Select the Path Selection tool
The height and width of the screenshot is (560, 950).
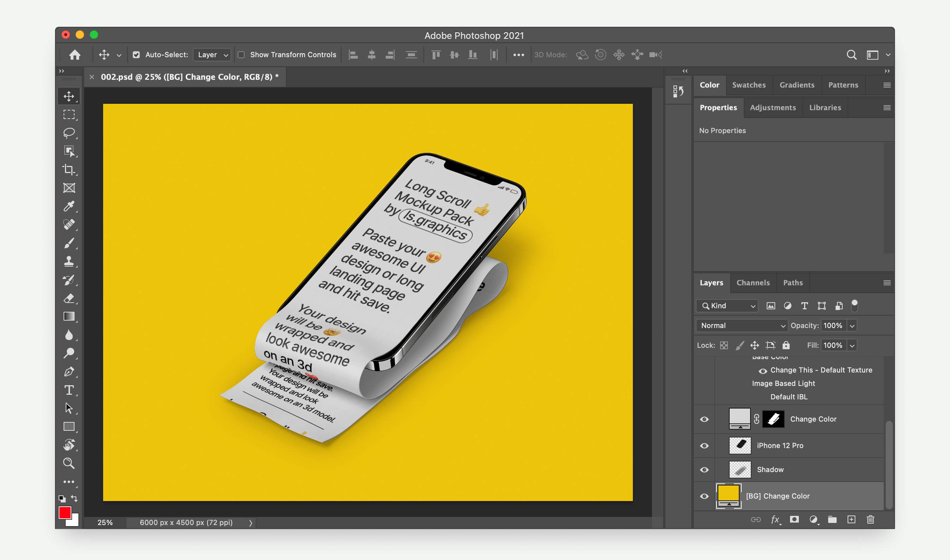pos(69,408)
